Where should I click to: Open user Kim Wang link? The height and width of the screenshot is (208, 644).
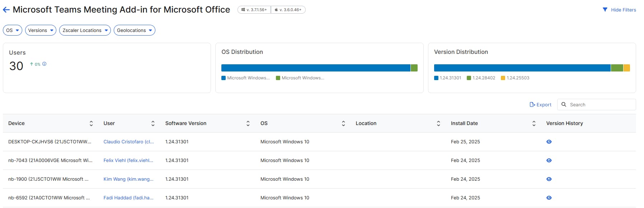(128, 179)
